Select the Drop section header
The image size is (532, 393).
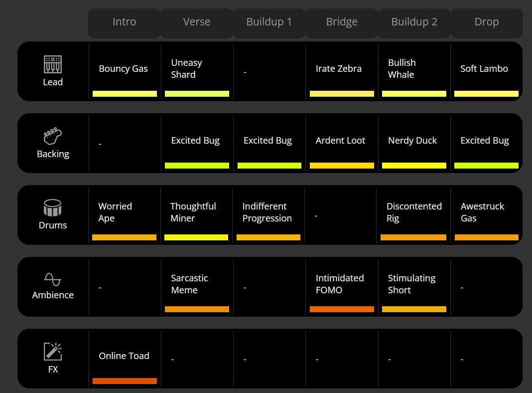click(487, 22)
